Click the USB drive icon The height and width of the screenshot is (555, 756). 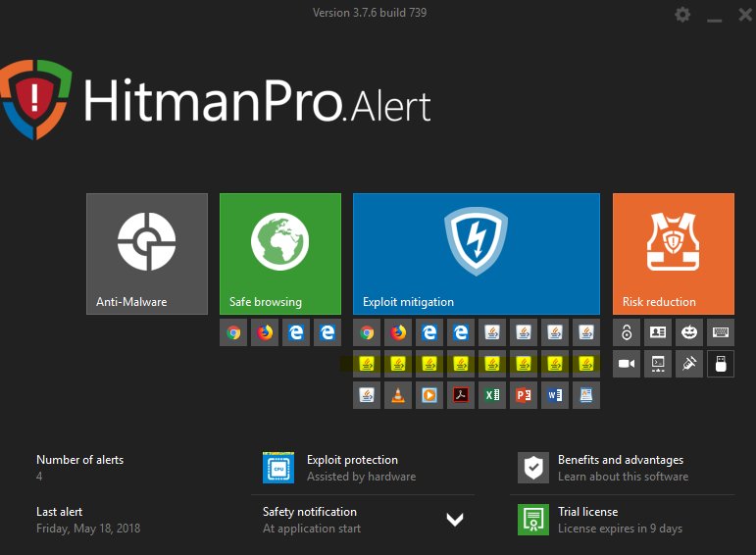point(721,364)
